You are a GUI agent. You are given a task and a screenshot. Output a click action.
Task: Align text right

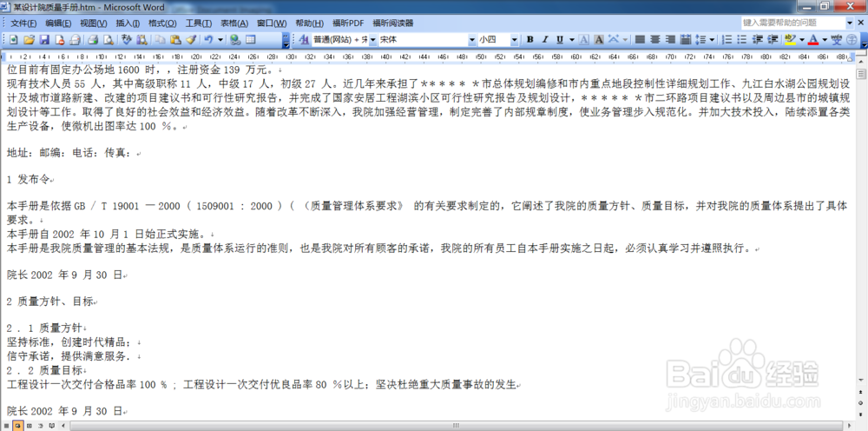pos(670,39)
